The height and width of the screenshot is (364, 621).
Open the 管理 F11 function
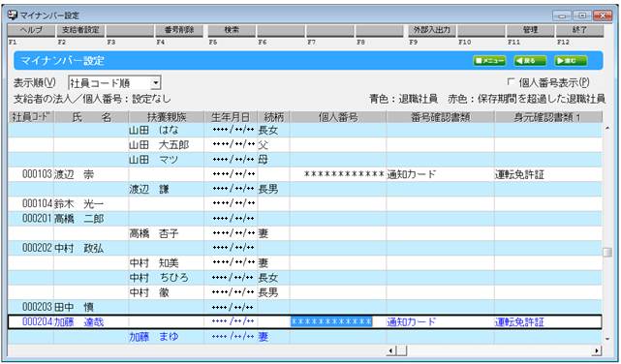(530, 30)
